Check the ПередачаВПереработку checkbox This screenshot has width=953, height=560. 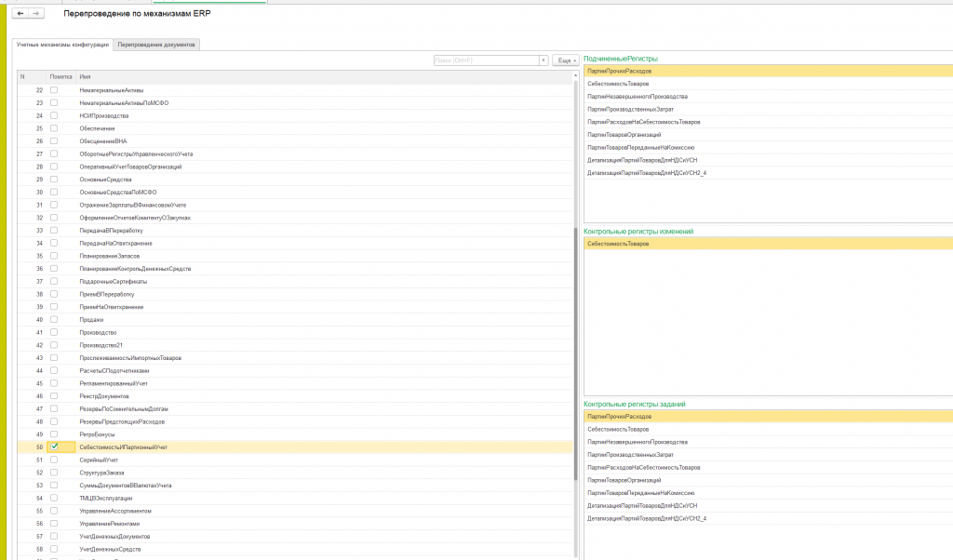coord(54,230)
